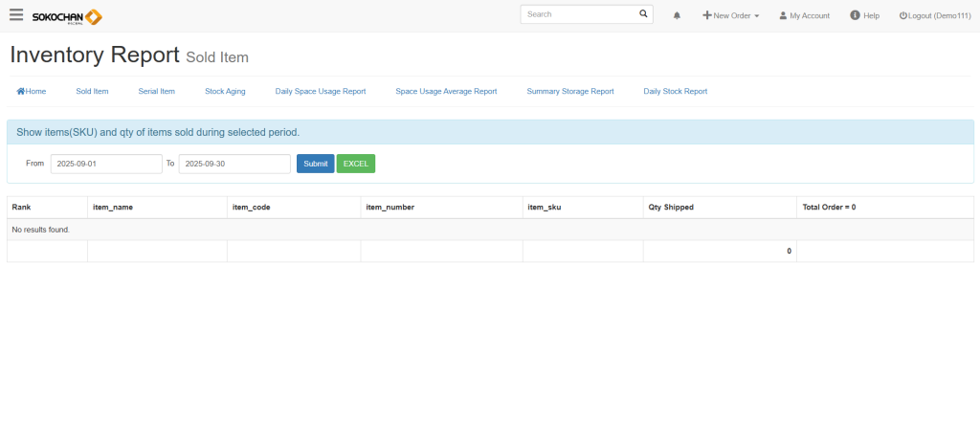Image resolution: width=980 pixels, height=442 pixels.
Task: Open Daily Stock Report link
Action: (x=675, y=92)
